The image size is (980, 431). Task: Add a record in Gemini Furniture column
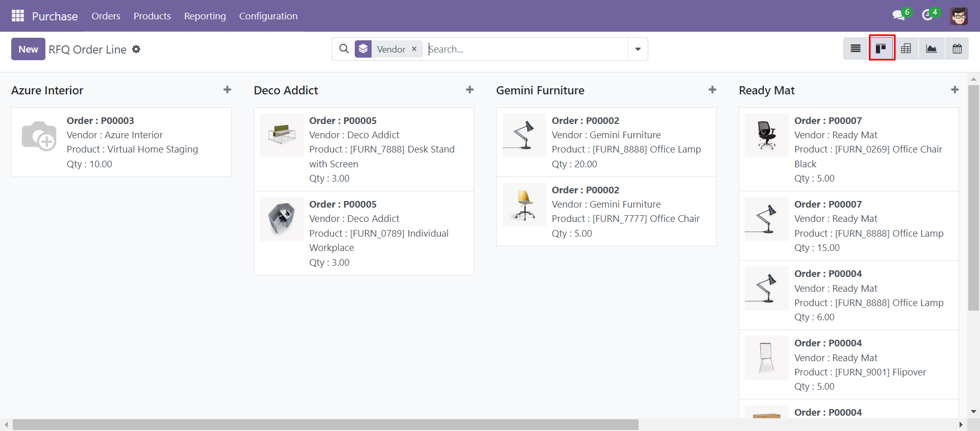point(712,90)
